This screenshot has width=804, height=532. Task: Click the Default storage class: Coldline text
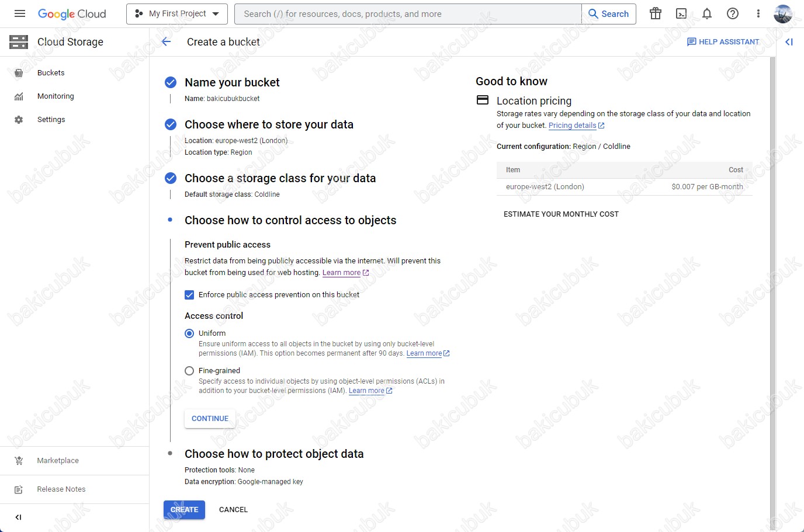pos(232,194)
